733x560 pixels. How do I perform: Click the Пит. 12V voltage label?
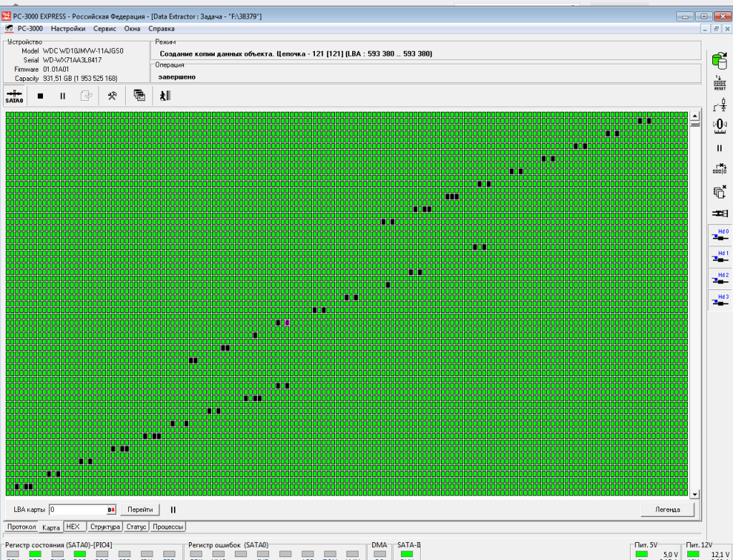click(x=699, y=545)
